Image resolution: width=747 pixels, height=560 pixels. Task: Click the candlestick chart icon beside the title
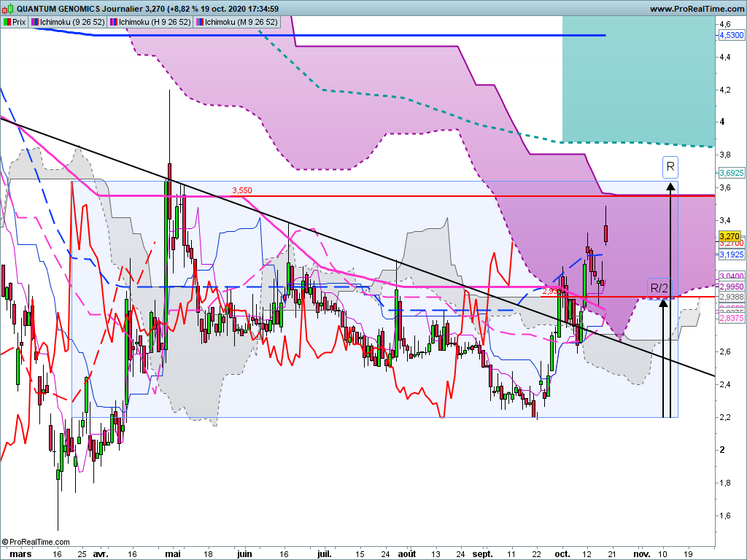pyautogui.click(x=8, y=8)
